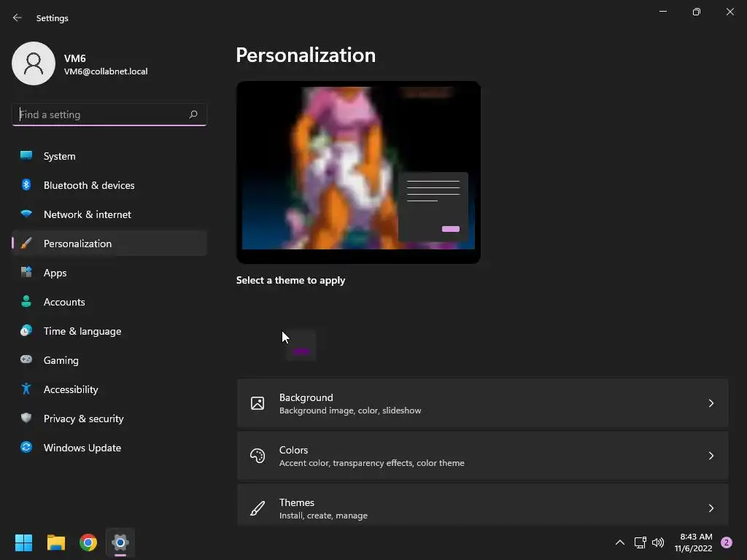Click the Accessibility figure icon in sidebar

click(x=26, y=389)
